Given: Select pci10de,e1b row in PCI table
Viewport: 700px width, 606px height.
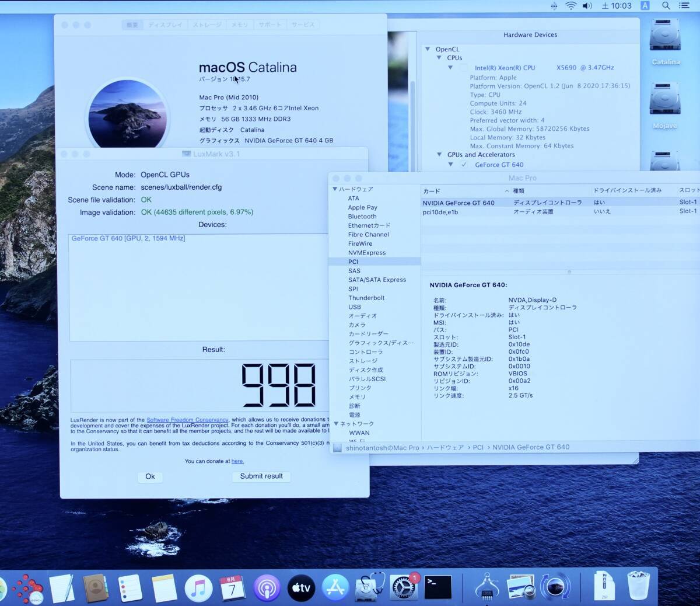Looking at the screenshot, I should (560, 212).
